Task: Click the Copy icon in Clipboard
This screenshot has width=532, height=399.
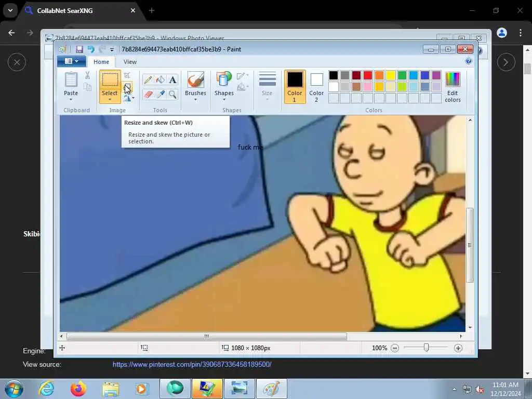Action: coord(87,87)
